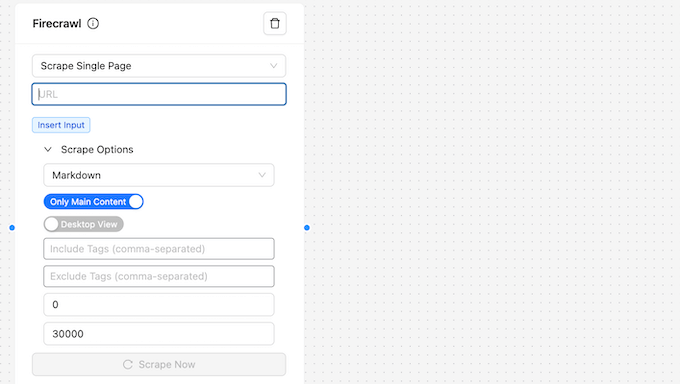
Task: Click the Scrape Now button
Action: (x=159, y=364)
